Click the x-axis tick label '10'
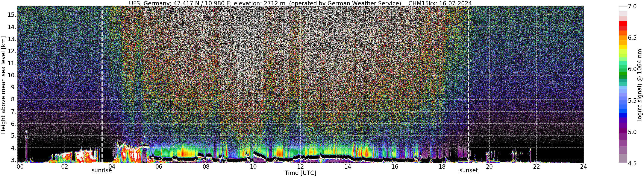 click(253, 167)
